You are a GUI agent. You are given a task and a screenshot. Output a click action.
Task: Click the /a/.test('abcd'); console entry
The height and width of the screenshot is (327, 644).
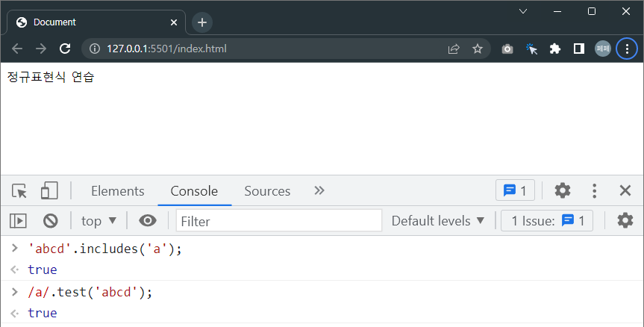90,293
